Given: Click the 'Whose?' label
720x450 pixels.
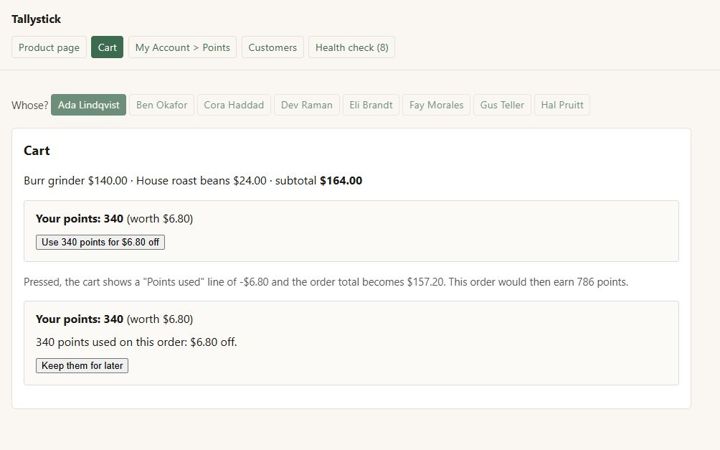Looking at the screenshot, I should [x=30, y=105].
